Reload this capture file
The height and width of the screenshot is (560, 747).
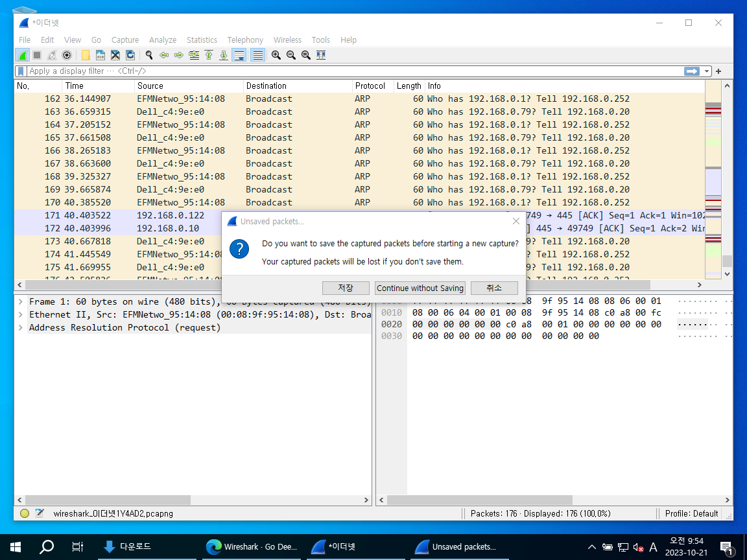(x=130, y=55)
